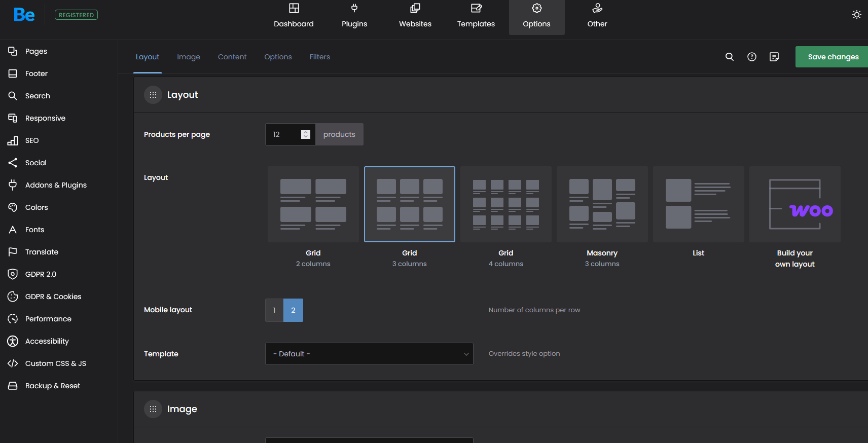
Task: Open the Template dropdown
Action: [369, 354]
